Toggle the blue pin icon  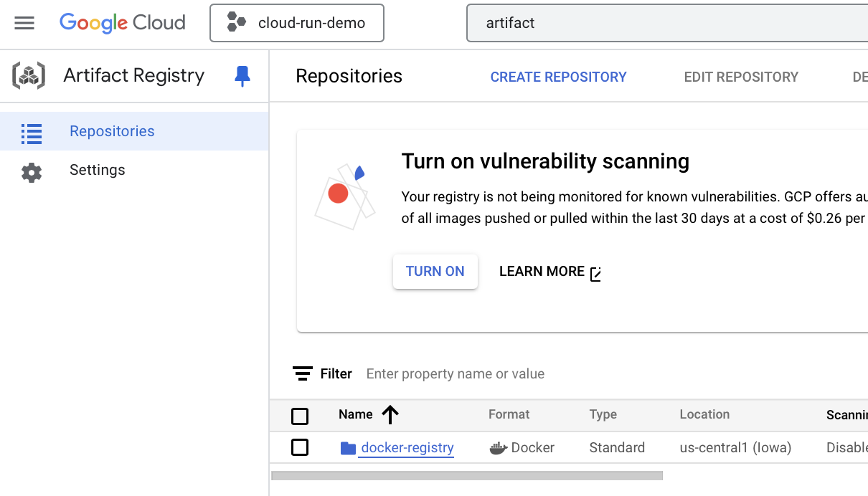(242, 76)
